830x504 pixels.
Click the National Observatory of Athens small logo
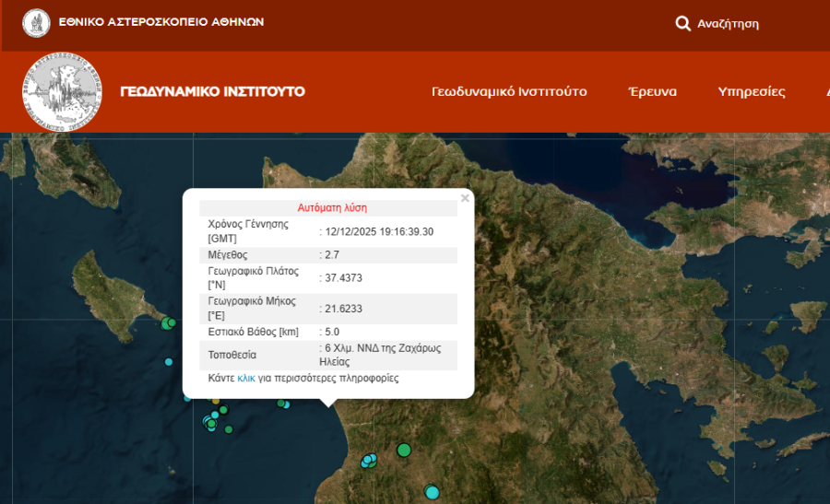click(x=36, y=23)
